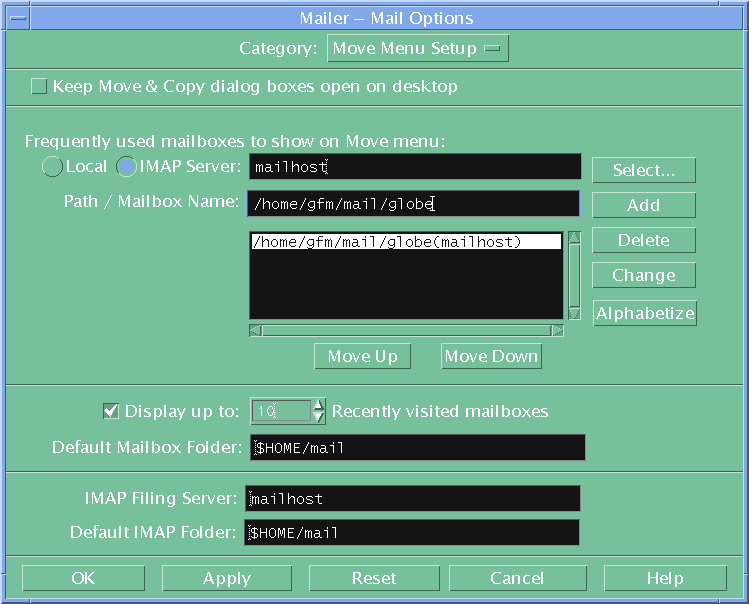This screenshot has height=604, width=749.
Task: Click the spinner down arrow for mailbox count
Action: (x=318, y=417)
